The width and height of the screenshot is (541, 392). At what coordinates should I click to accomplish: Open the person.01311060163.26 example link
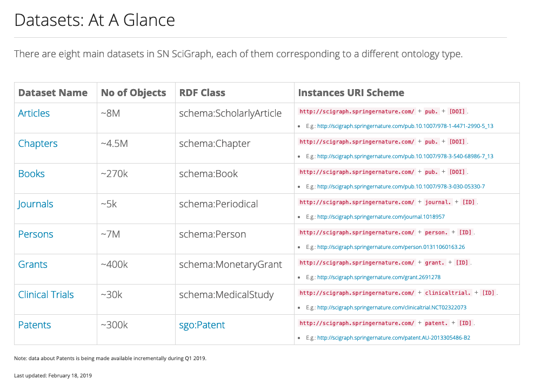pos(391,247)
